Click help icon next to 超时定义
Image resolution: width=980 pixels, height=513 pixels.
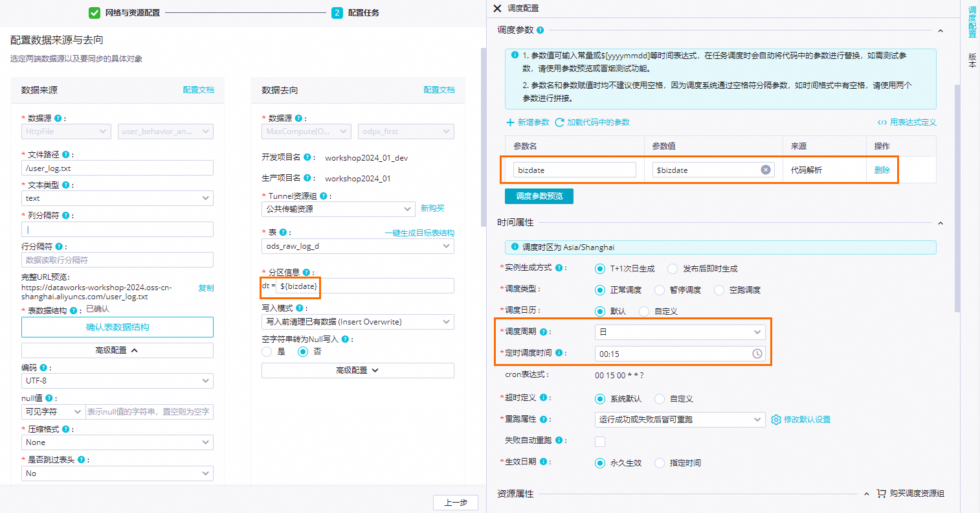coord(544,398)
